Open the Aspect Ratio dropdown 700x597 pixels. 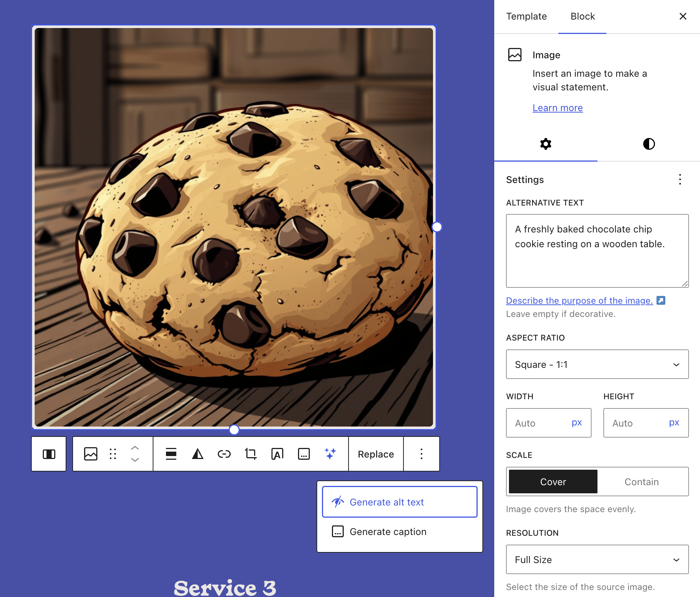[x=597, y=364]
